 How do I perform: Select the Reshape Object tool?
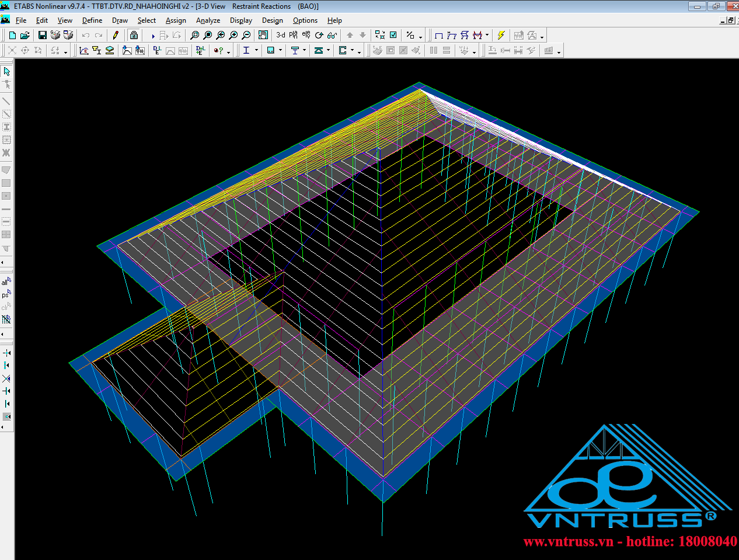(x=6, y=84)
